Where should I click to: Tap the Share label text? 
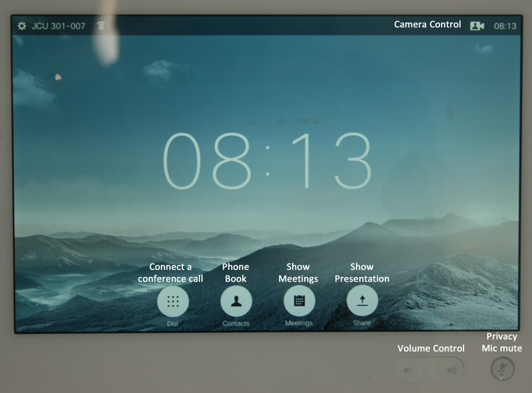362,323
